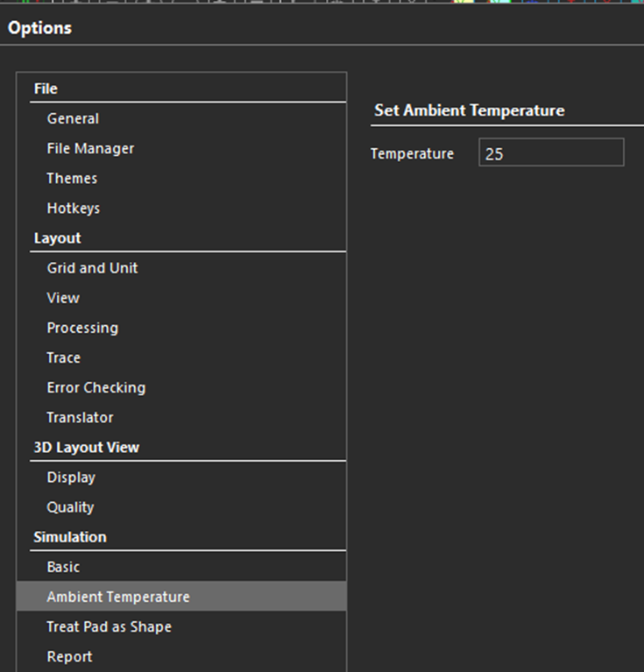Click the Simulation section header
The width and height of the screenshot is (644, 672).
tap(70, 537)
